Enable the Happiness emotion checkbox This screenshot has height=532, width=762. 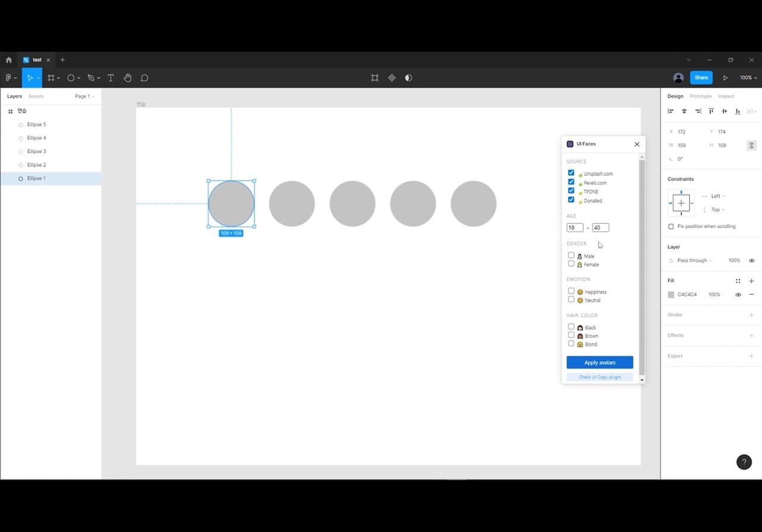(571, 291)
